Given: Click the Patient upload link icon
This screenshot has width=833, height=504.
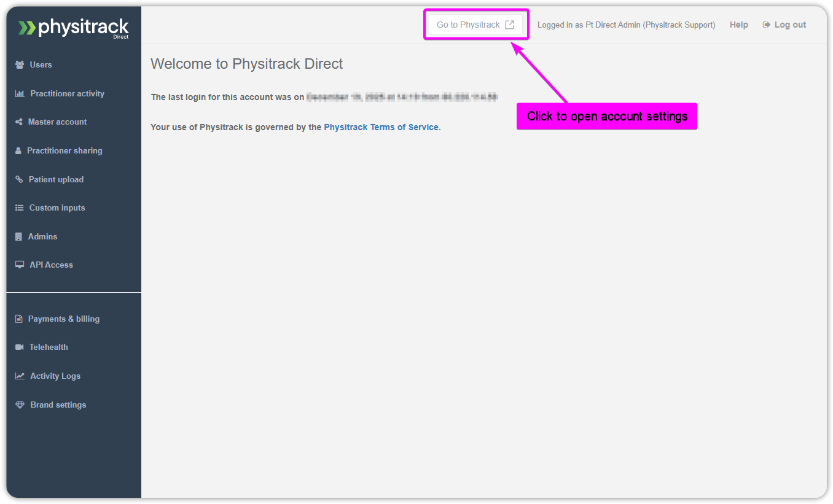Looking at the screenshot, I should pos(19,179).
